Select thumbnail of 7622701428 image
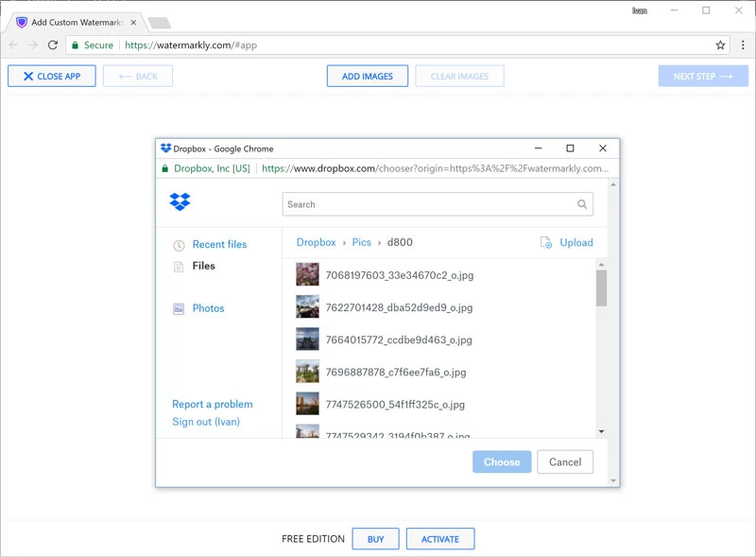Screen dimensions: 756x557 tap(307, 307)
